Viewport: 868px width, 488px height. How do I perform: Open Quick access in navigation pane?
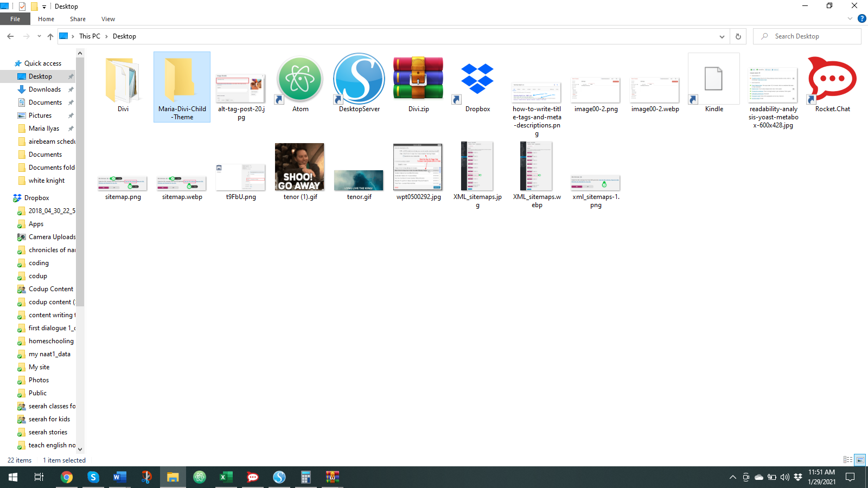click(x=42, y=63)
